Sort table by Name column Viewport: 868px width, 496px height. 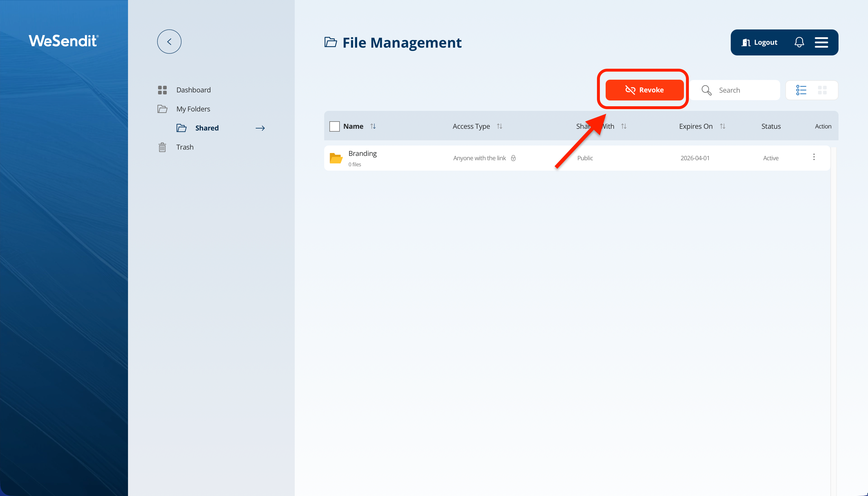373,126
